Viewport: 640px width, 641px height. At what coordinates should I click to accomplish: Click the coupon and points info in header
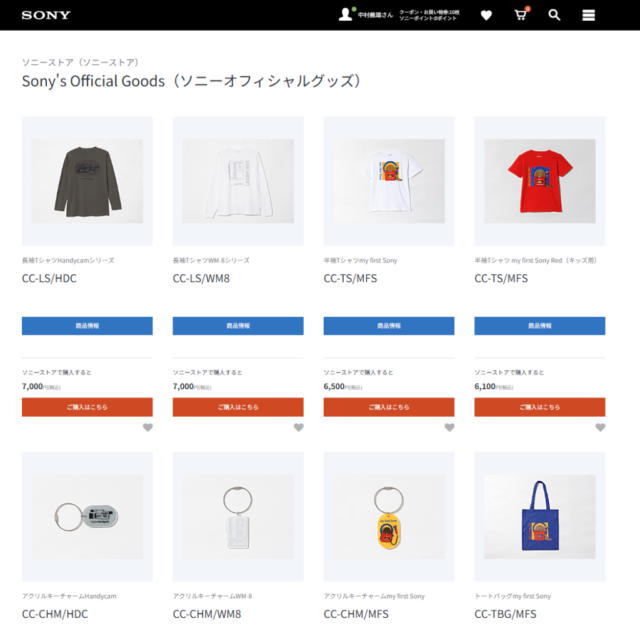pos(429,15)
